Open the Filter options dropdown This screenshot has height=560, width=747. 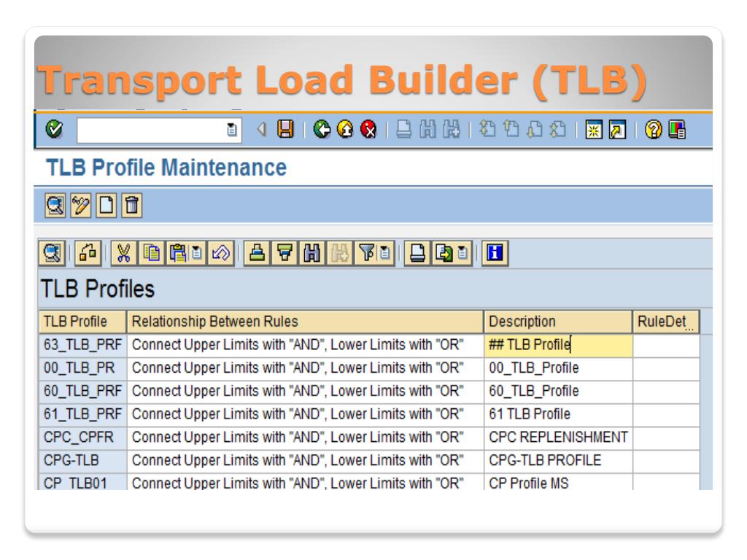[385, 253]
